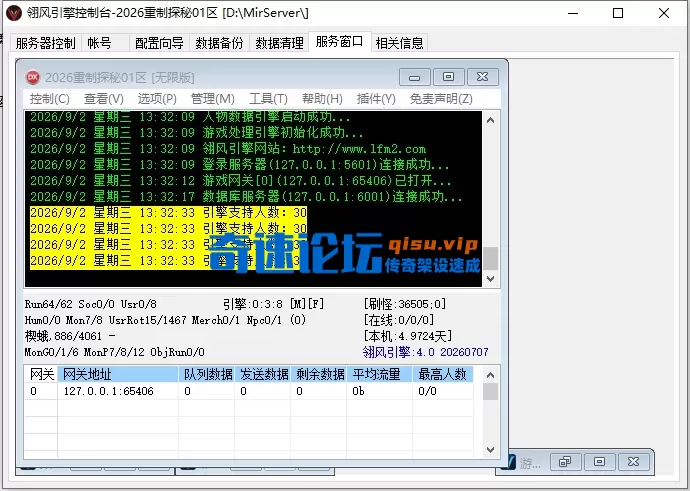Open the 免责声明(Z) menu
Screen dimensions: 690x491
441,99
